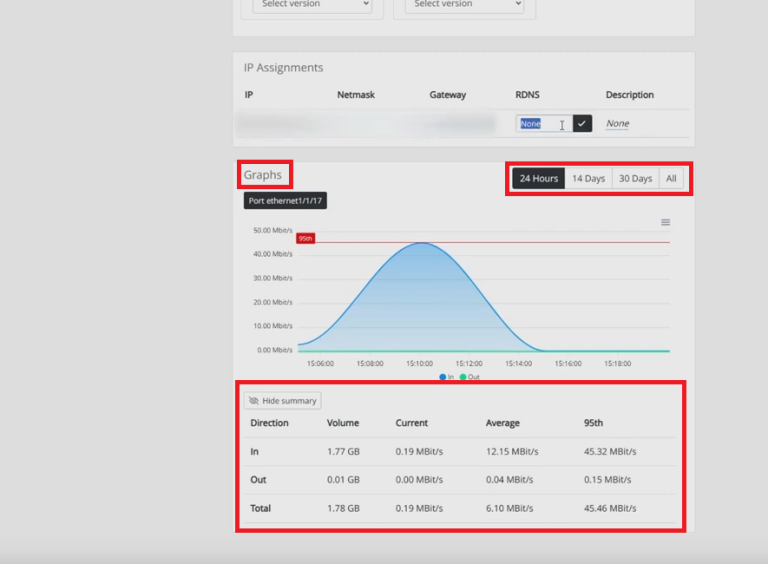Click the Volume column header
Screen dimensions: 768x564
point(343,423)
